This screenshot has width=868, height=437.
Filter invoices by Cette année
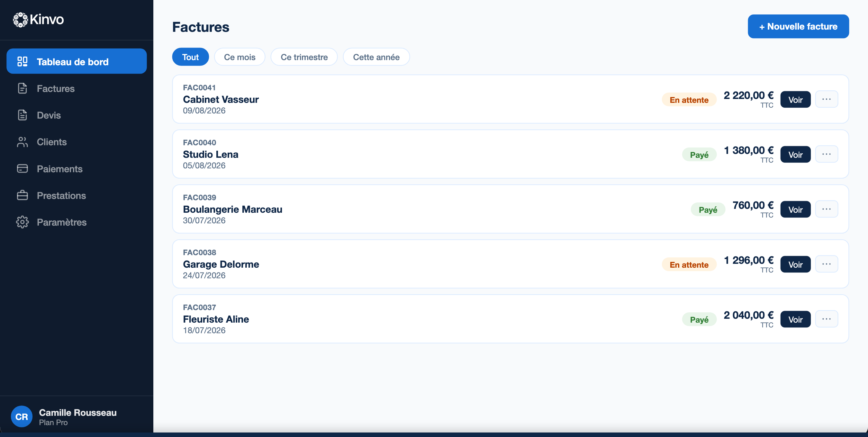(376, 57)
